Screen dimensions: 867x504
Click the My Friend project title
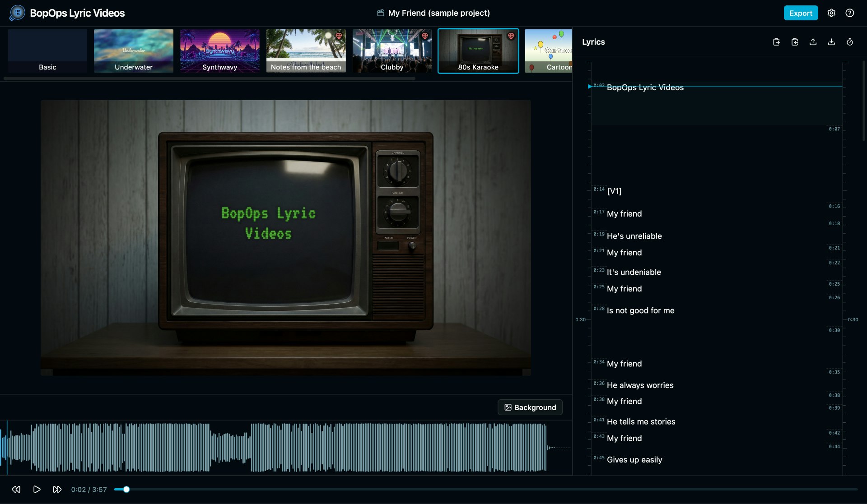click(x=438, y=13)
